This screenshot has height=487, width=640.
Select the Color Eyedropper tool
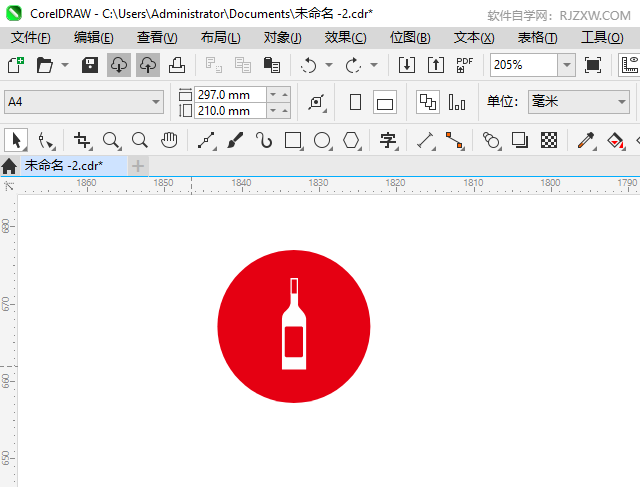pos(589,140)
